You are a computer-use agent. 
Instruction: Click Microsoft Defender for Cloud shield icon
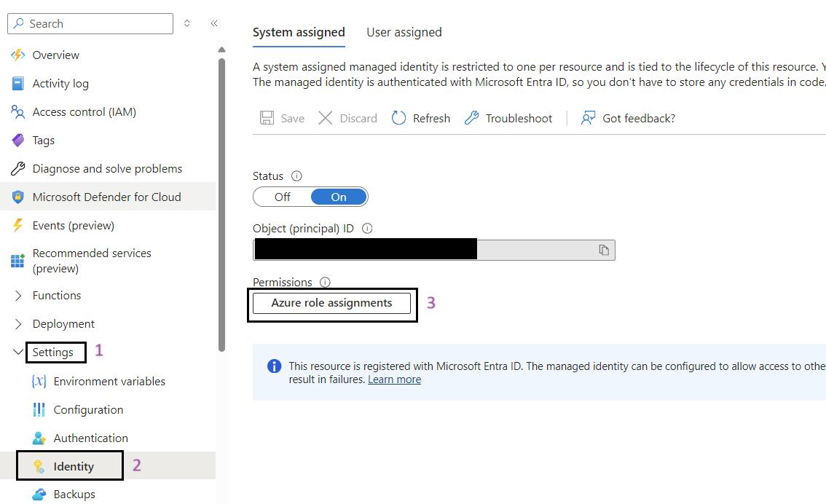(x=17, y=197)
